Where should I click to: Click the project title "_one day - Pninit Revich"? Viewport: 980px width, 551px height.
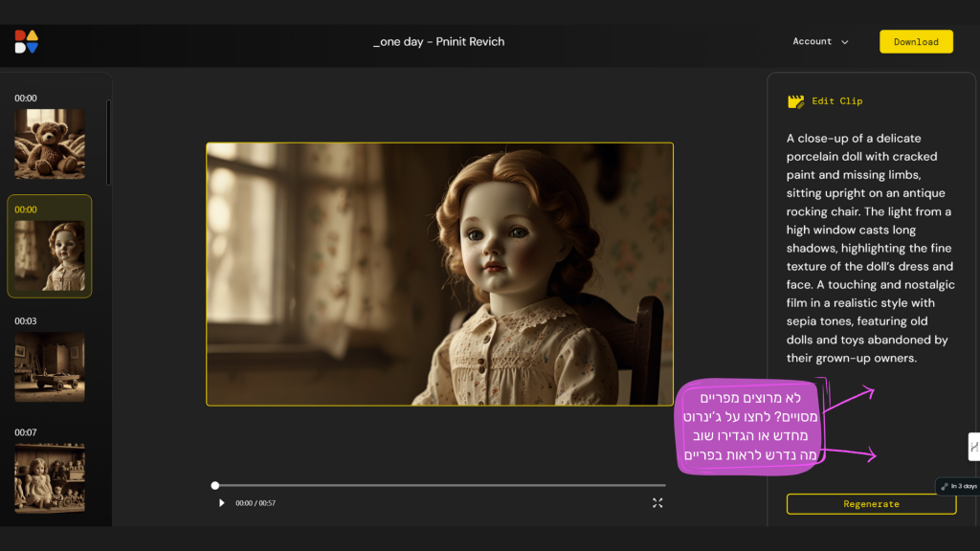pyautogui.click(x=438, y=42)
